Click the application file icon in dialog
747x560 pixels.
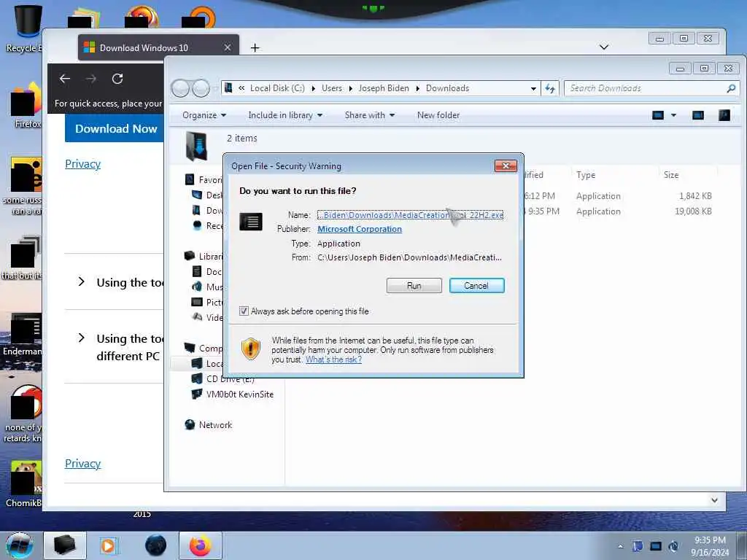pyautogui.click(x=251, y=222)
